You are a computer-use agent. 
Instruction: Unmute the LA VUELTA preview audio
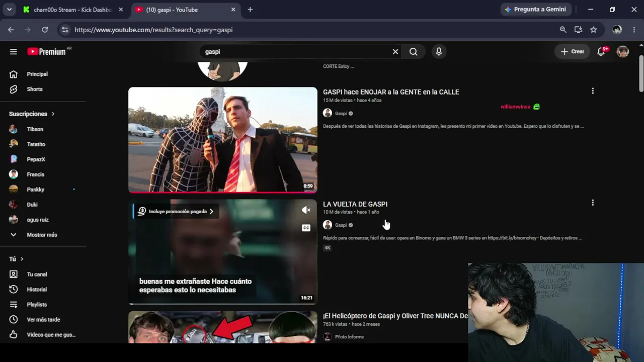click(306, 210)
